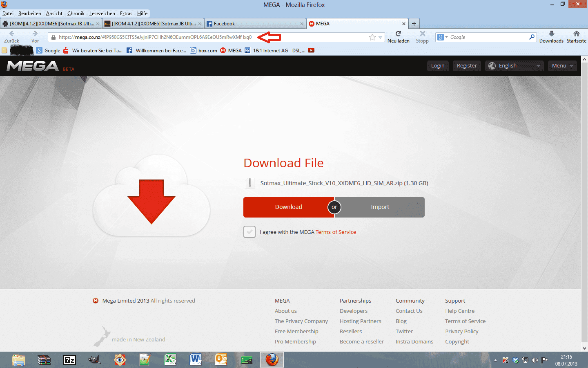Click the Dropbox tray icon
588x368 pixels.
515,360
